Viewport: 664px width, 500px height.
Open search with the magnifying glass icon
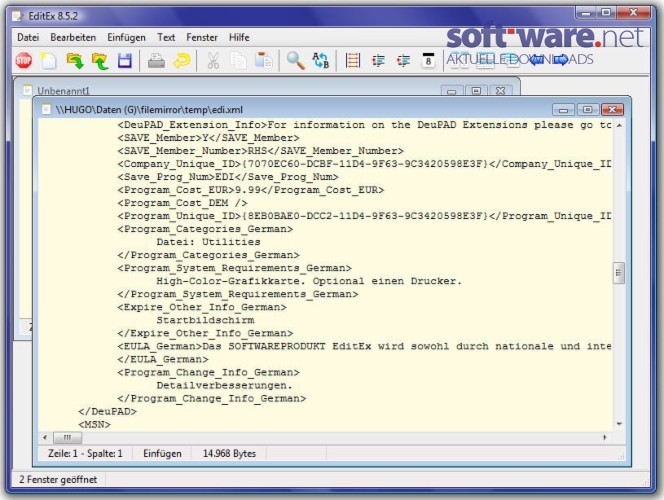295,61
